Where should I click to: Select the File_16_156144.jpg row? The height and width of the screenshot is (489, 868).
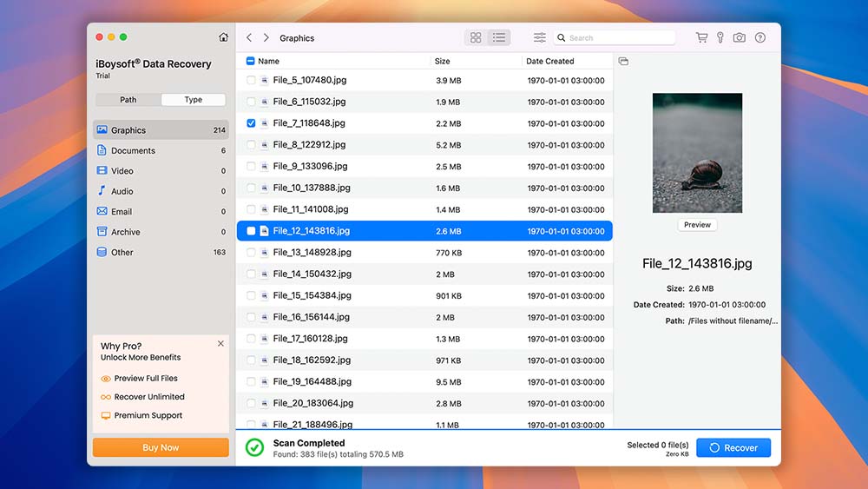coord(424,317)
